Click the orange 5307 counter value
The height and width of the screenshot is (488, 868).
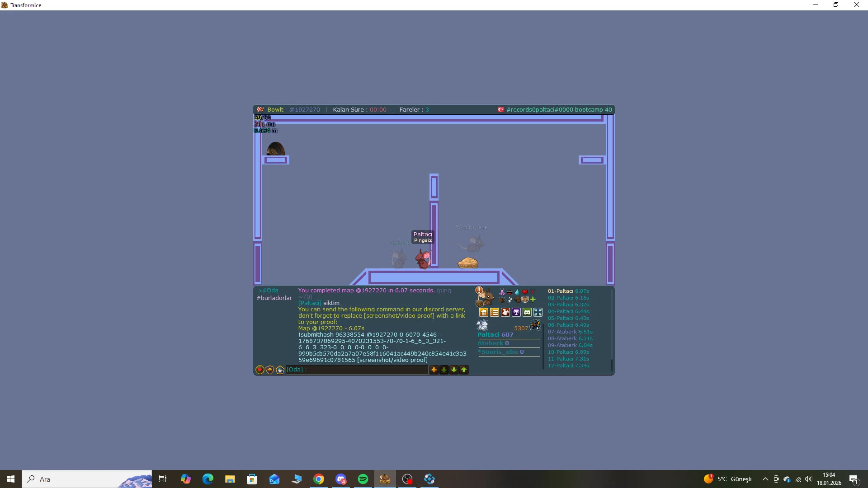pos(521,328)
